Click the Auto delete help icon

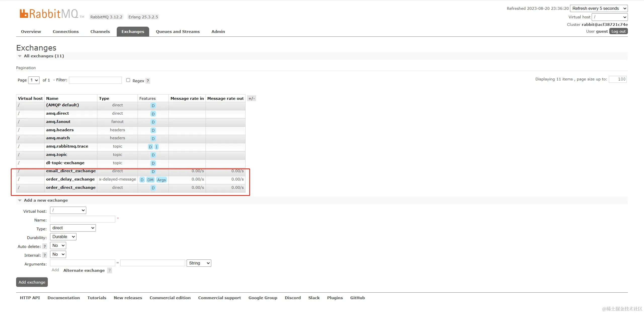coord(45,247)
